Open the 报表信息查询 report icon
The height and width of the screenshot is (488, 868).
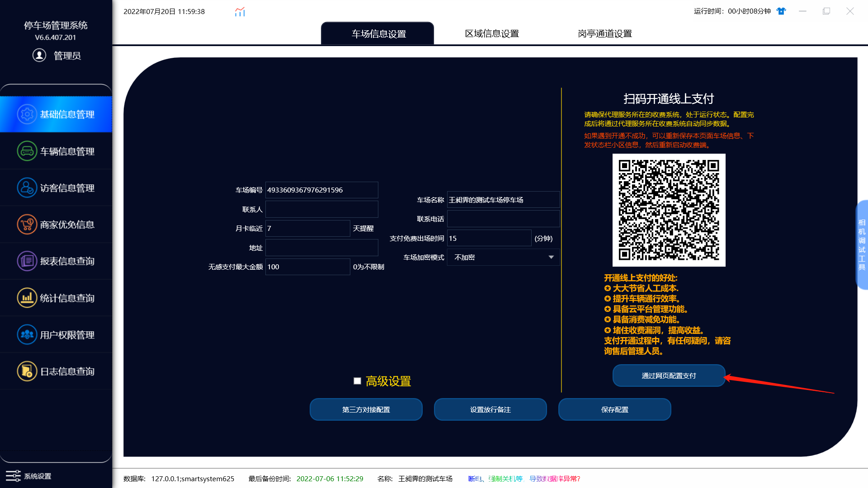tap(27, 261)
